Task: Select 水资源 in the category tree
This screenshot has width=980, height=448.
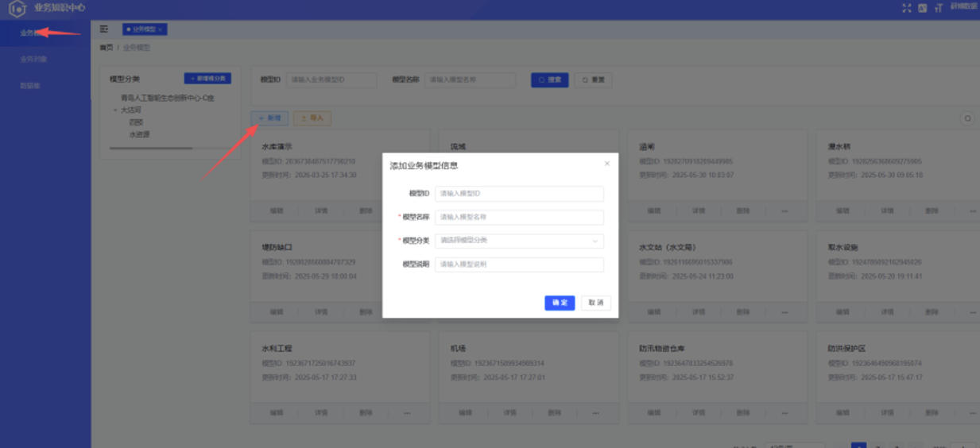Action: [139, 135]
